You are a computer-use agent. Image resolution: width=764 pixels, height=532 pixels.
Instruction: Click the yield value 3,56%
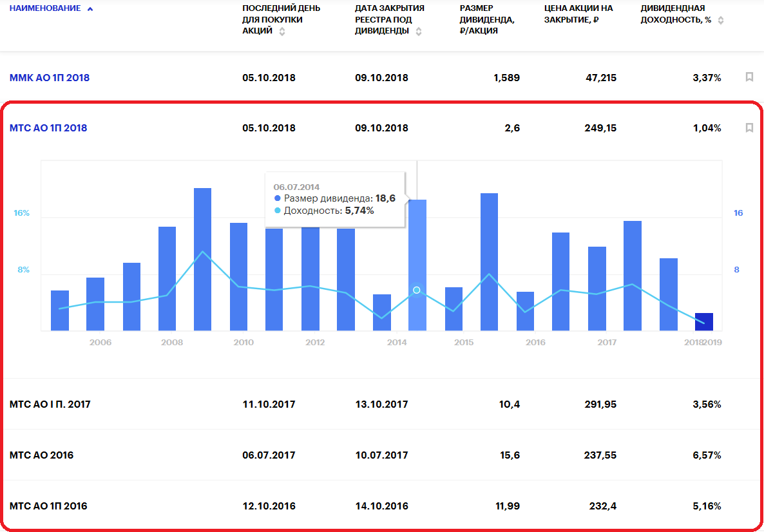click(707, 404)
